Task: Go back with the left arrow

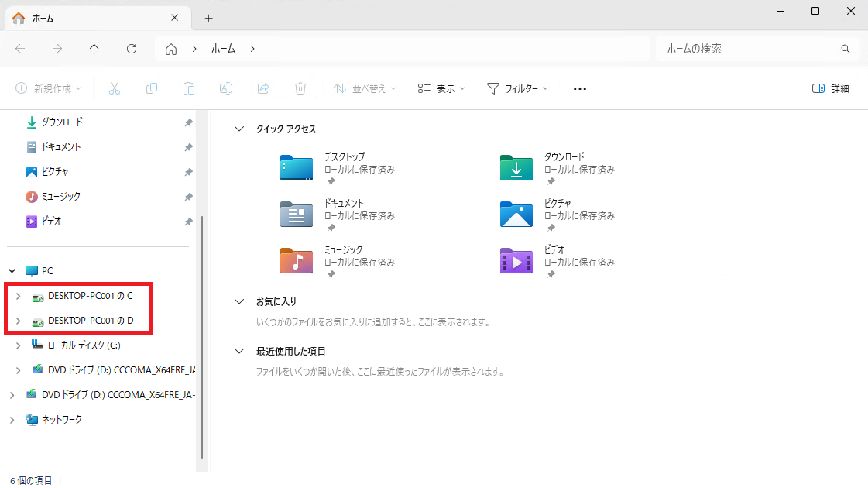Action: 20,49
